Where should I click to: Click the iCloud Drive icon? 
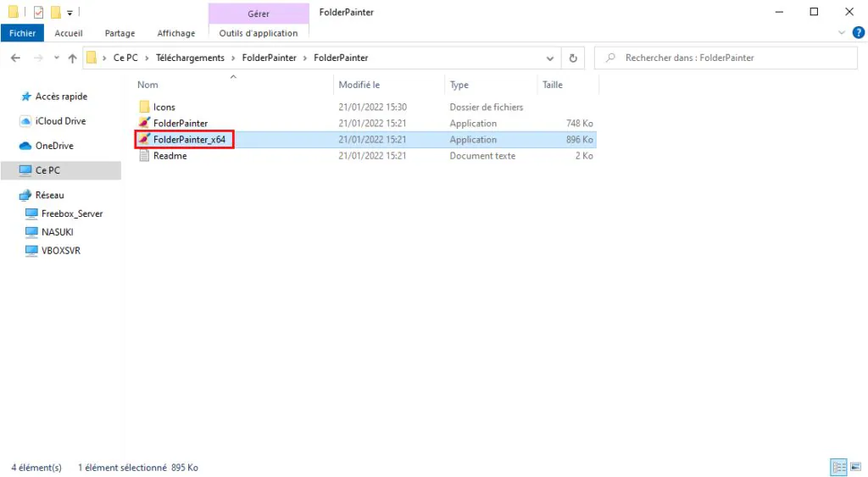click(25, 121)
